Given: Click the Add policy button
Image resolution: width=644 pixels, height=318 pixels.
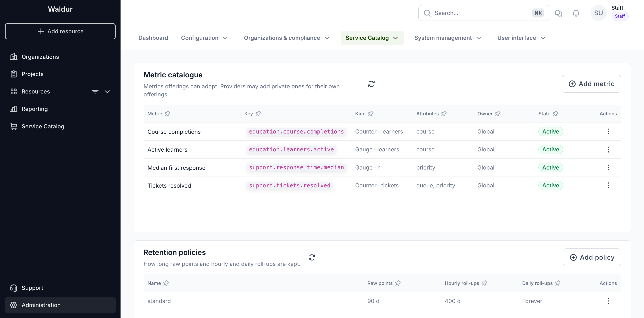Looking at the screenshot, I should pyautogui.click(x=592, y=257).
